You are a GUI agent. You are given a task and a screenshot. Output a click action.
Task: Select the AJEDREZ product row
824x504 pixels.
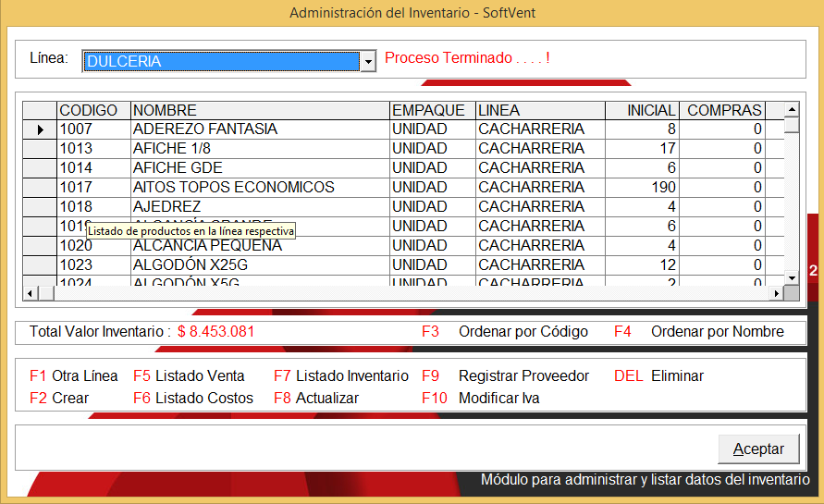pos(259,206)
